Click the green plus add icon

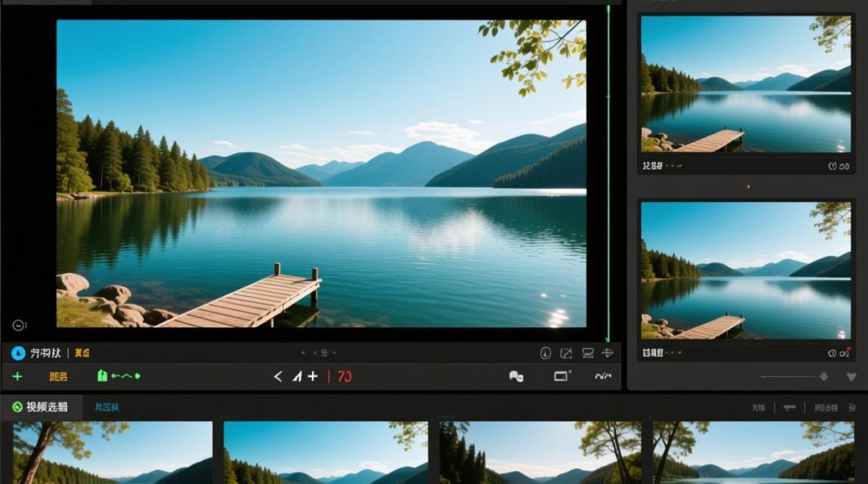point(17,376)
